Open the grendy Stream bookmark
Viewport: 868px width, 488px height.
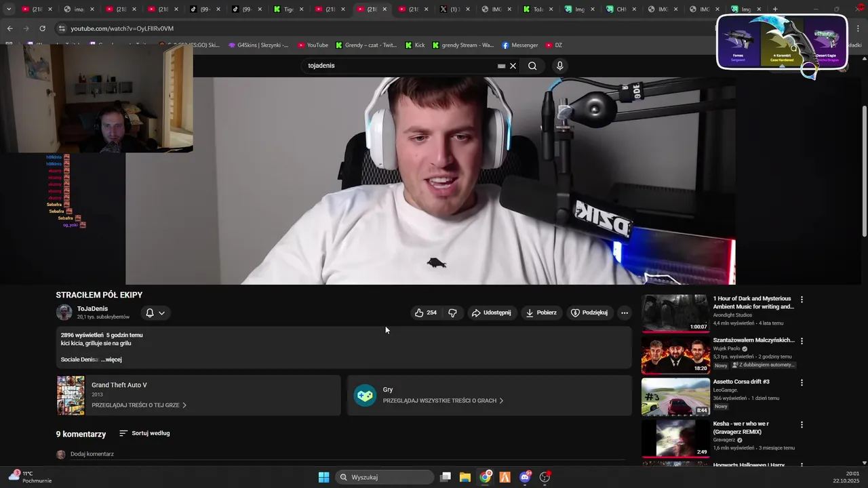pyautogui.click(x=462, y=45)
